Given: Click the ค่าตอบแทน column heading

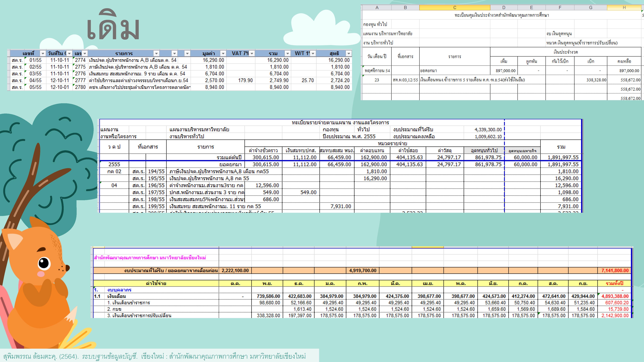Looking at the screenshot, I should coord(372,150).
